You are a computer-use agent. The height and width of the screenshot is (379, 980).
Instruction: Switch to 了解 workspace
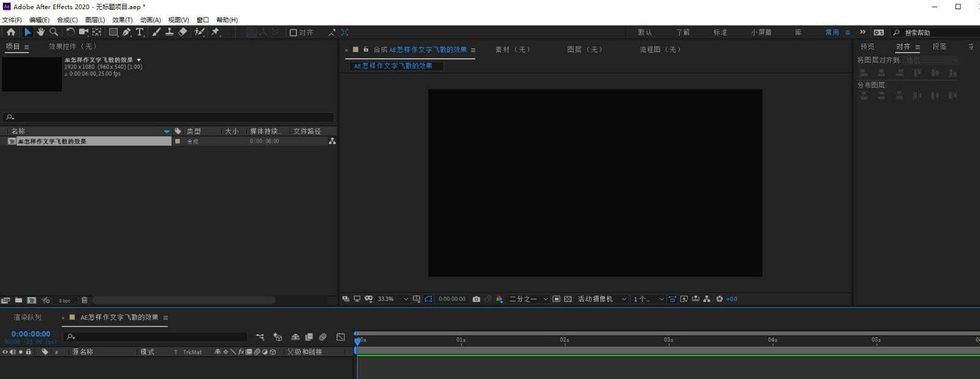tap(683, 32)
